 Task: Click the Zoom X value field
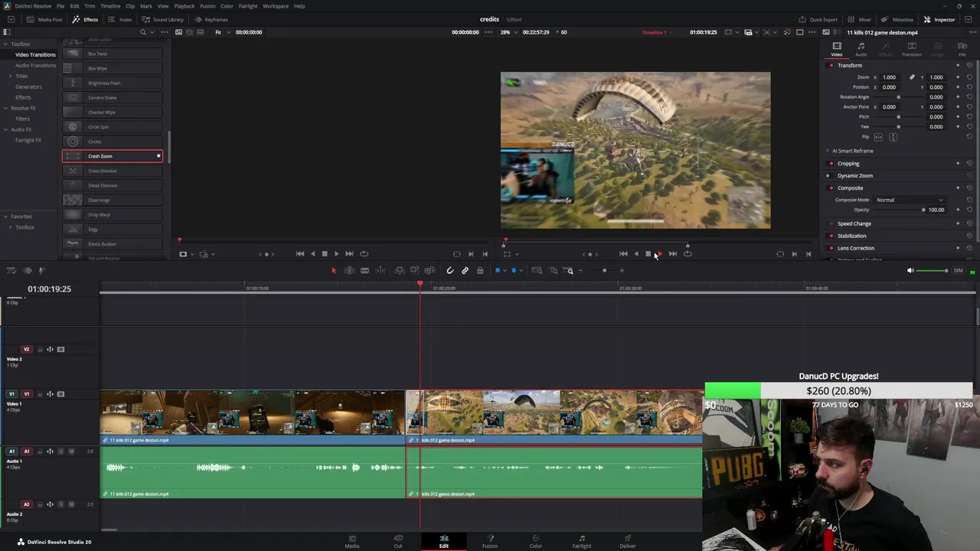pyautogui.click(x=889, y=77)
